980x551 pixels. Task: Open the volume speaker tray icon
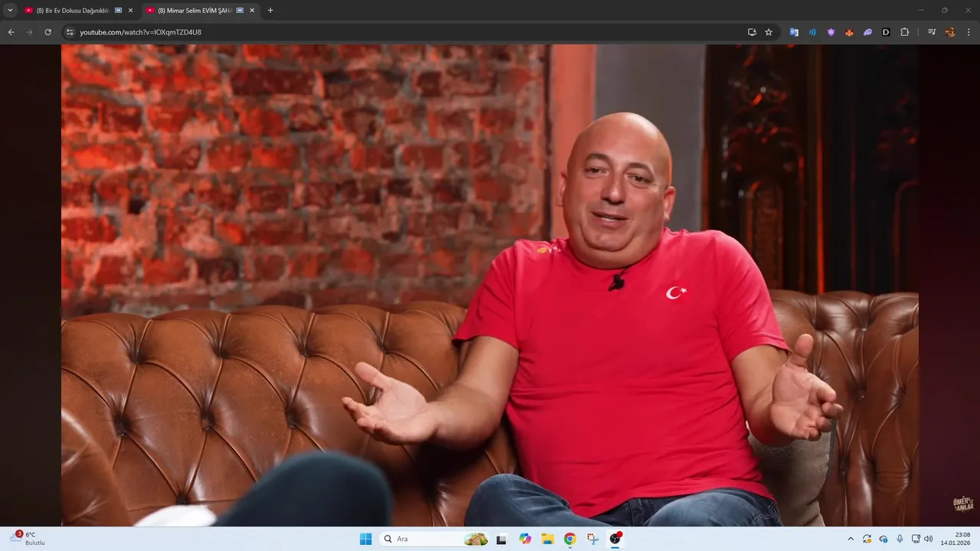(x=929, y=539)
